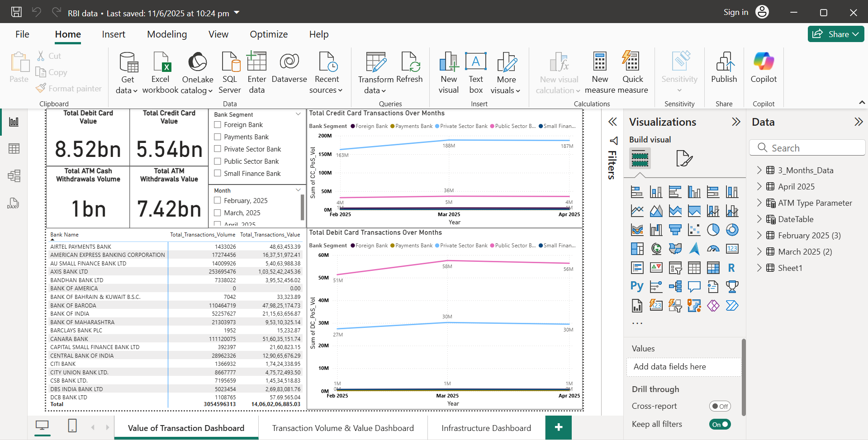
Task: Switch to Model view in sidebar
Action: point(14,175)
